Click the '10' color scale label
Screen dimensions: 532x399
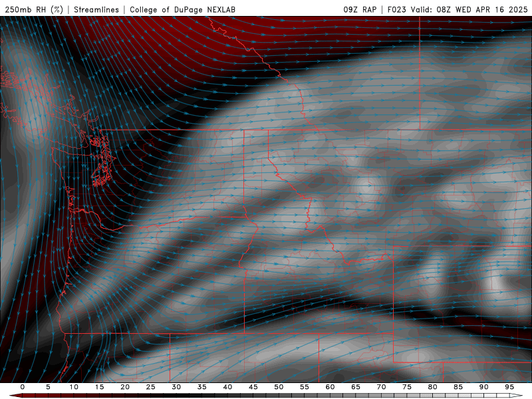[74, 387]
